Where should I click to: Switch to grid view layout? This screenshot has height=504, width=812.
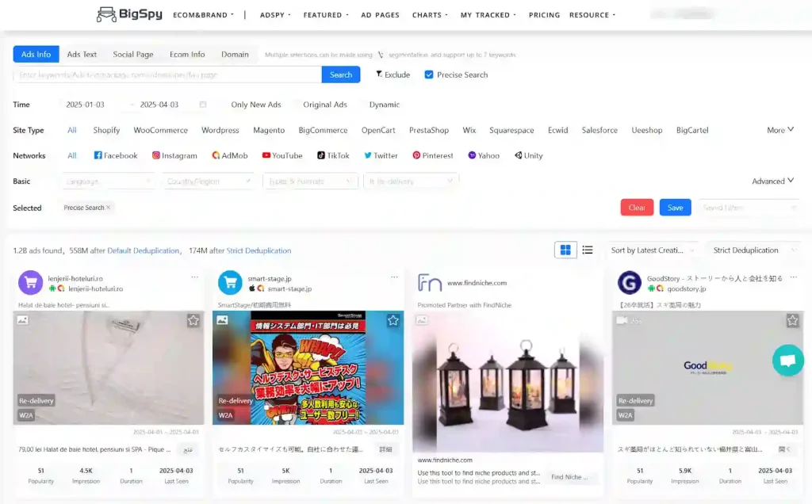(x=565, y=250)
